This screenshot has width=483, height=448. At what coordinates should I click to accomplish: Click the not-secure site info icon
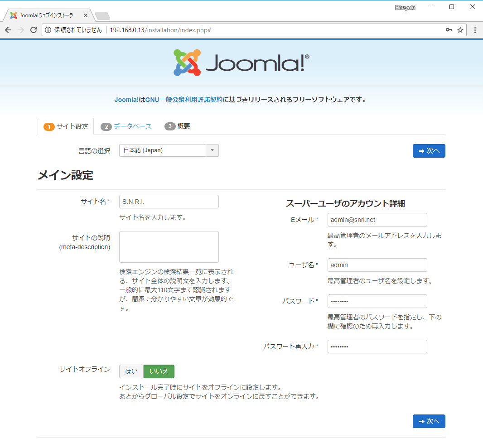[x=48, y=30]
